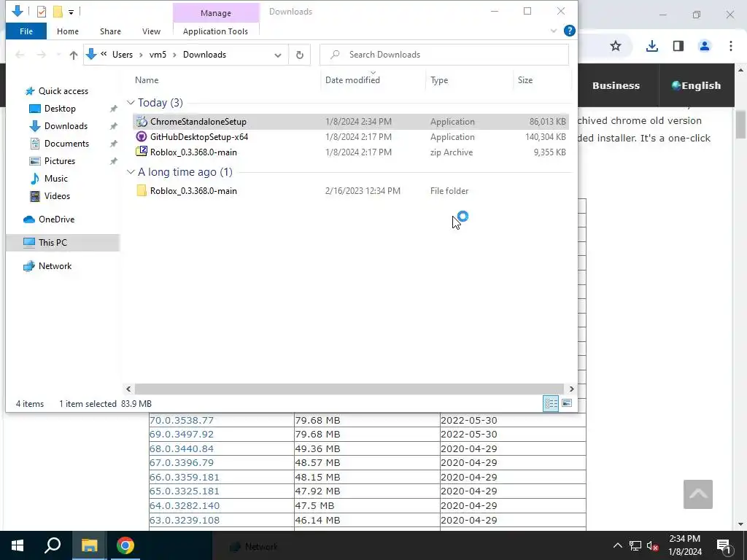Image resolution: width=747 pixels, height=560 pixels.
Task: Navigate back in File Explorer
Action: click(20, 55)
